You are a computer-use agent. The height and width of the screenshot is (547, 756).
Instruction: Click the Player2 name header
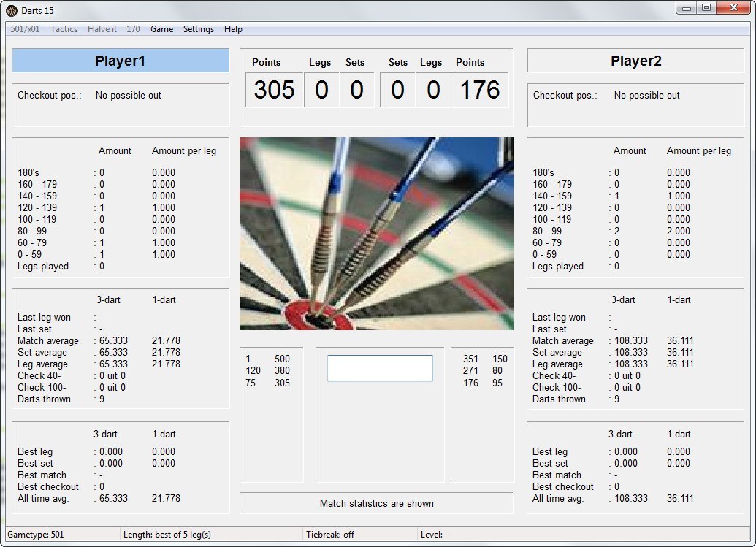(x=635, y=61)
